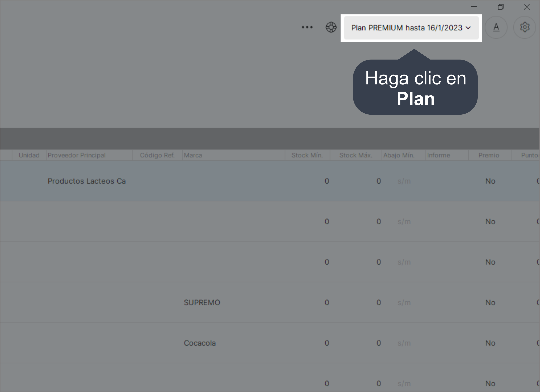Click the Abajo Mín. column header
The height and width of the screenshot is (392, 540).
tap(399, 155)
